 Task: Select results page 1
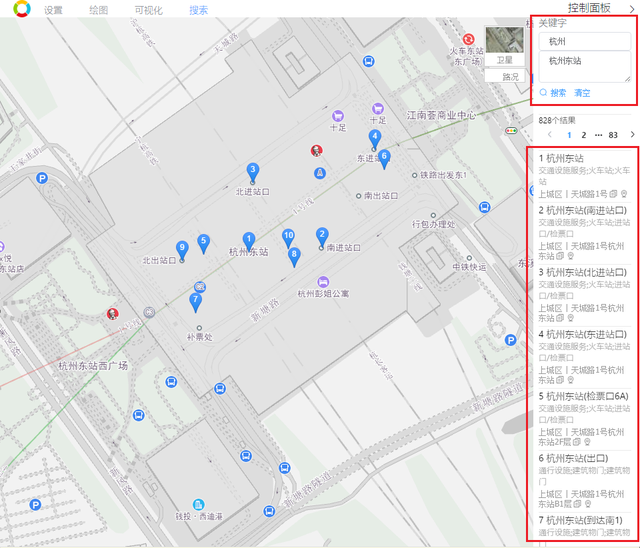[x=569, y=135]
